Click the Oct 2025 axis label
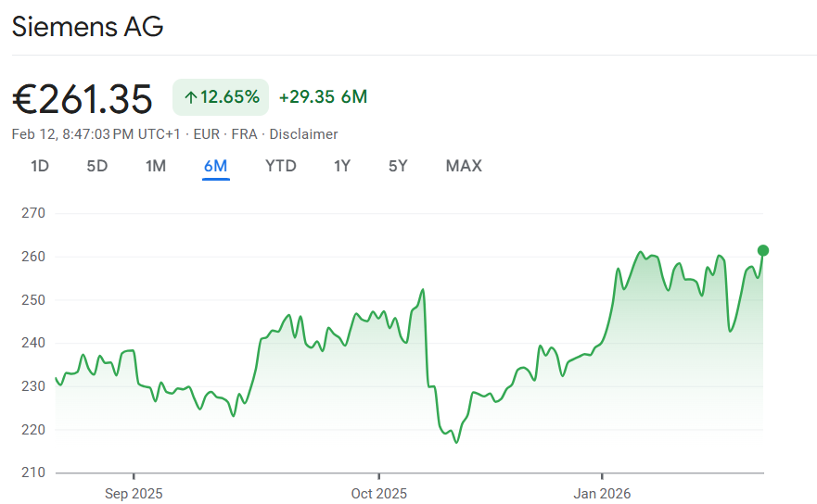817x504 pixels. point(378,494)
